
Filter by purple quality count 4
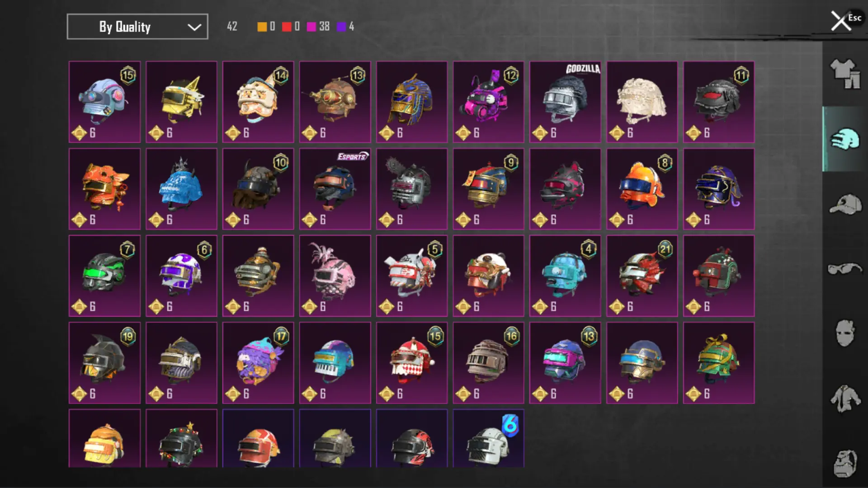(346, 27)
